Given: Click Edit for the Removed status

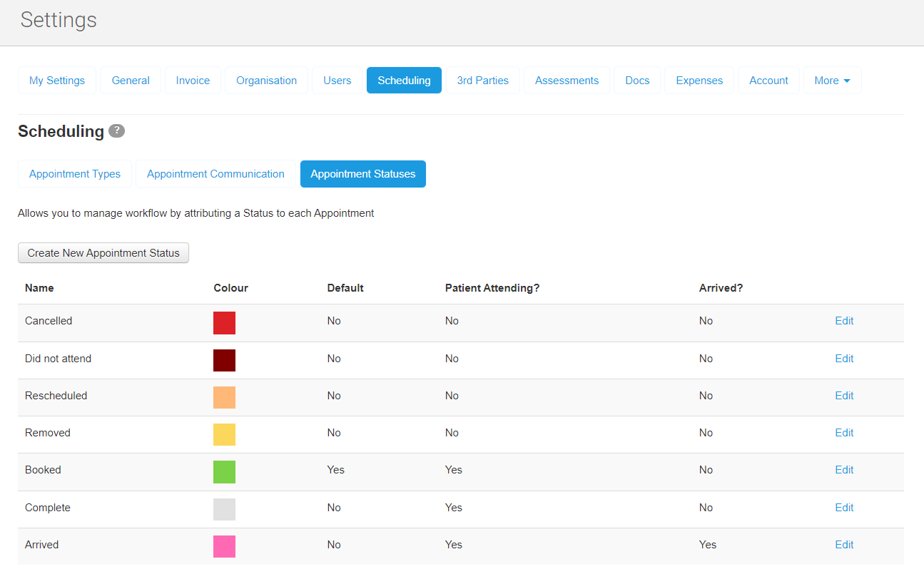Looking at the screenshot, I should pyautogui.click(x=844, y=433).
